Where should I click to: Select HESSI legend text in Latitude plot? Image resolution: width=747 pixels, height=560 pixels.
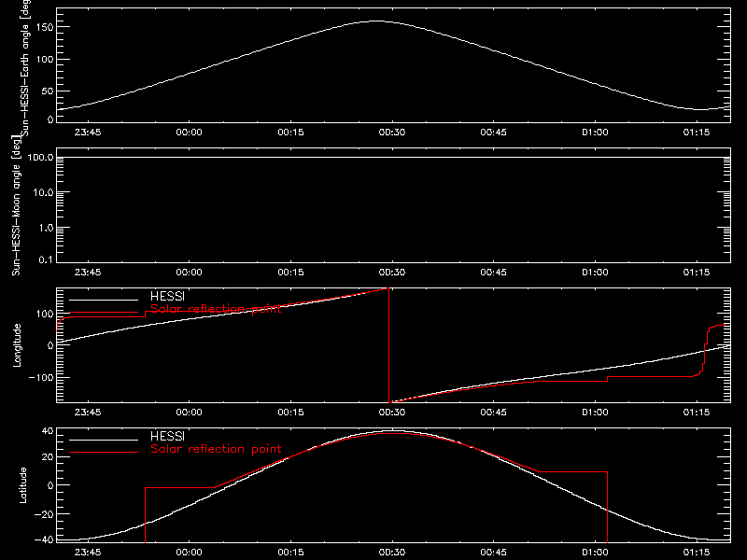click(167, 436)
